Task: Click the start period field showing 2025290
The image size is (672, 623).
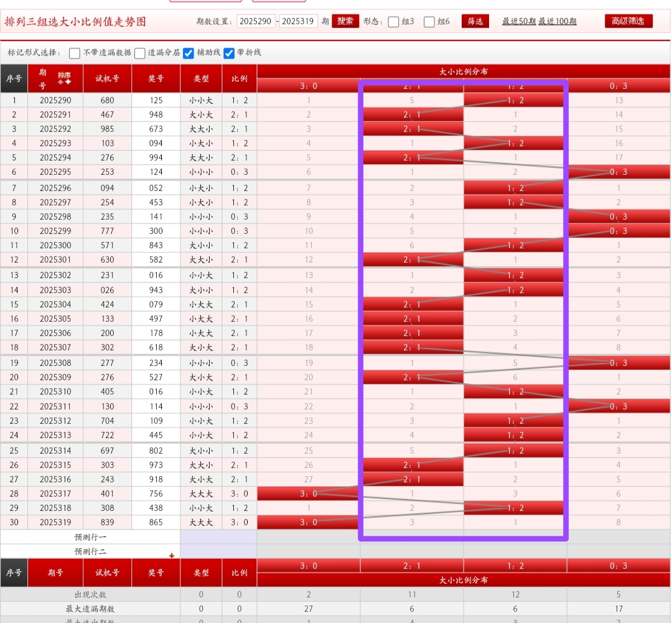Action: [256, 21]
